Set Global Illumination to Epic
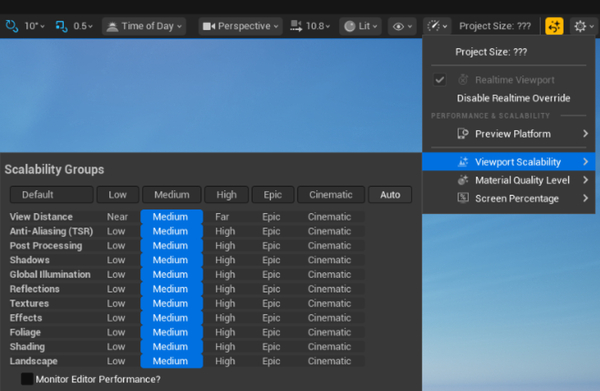The height and width of the screenshot is (391, 600). click(x=271, y=275)
